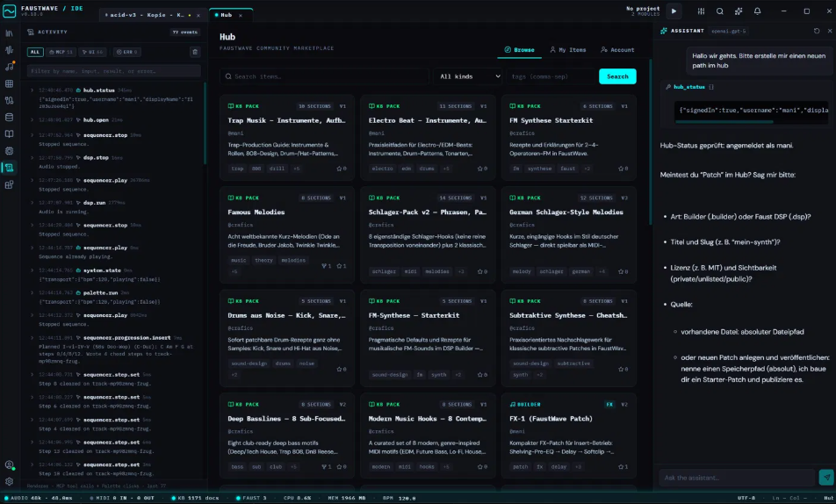Viewport: 836px width, 504px height.
Task: Open the chip processor sidebar icon
Action: (9, 151)
